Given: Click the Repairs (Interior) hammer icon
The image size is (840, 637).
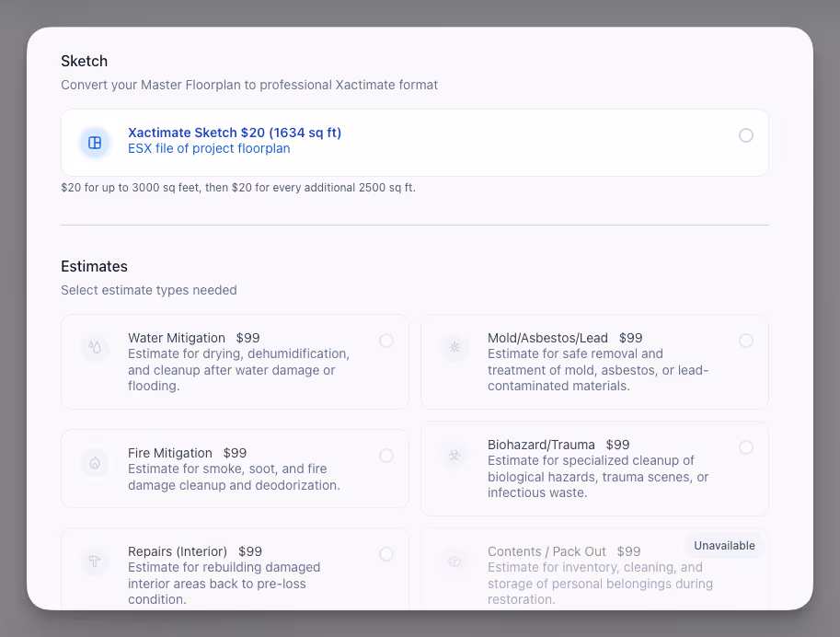Looking at the screenshot, I should click(x=95, y=562).
